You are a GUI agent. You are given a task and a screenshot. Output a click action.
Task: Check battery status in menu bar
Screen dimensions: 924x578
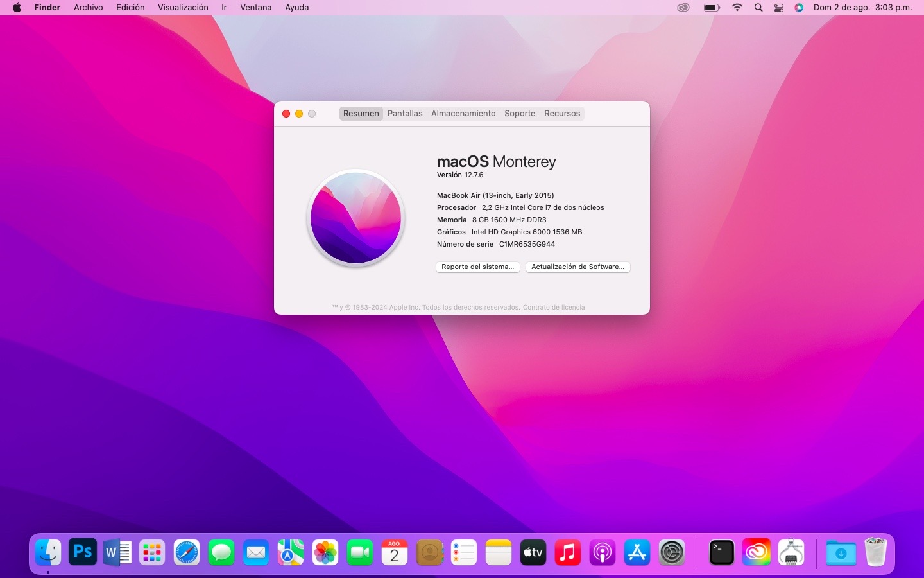tap(712, 8)
